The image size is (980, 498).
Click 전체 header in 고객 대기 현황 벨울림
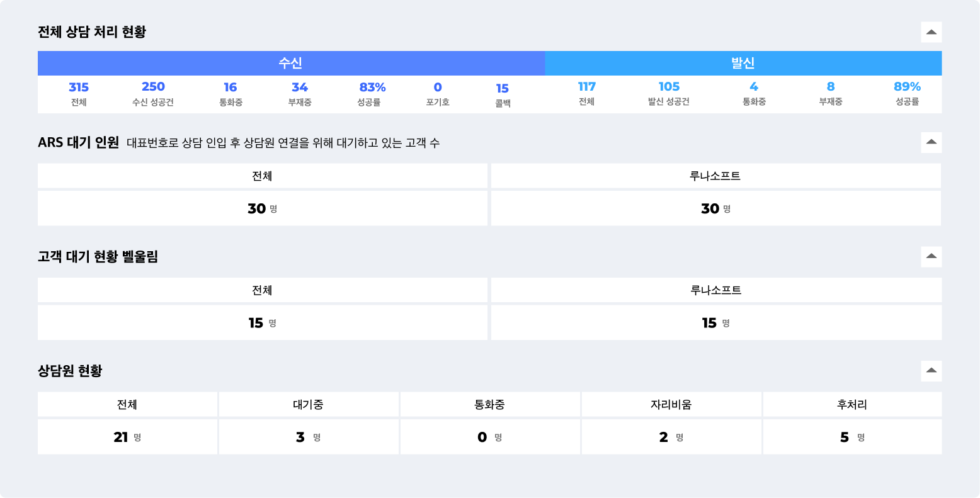click(x=262, y=290)
